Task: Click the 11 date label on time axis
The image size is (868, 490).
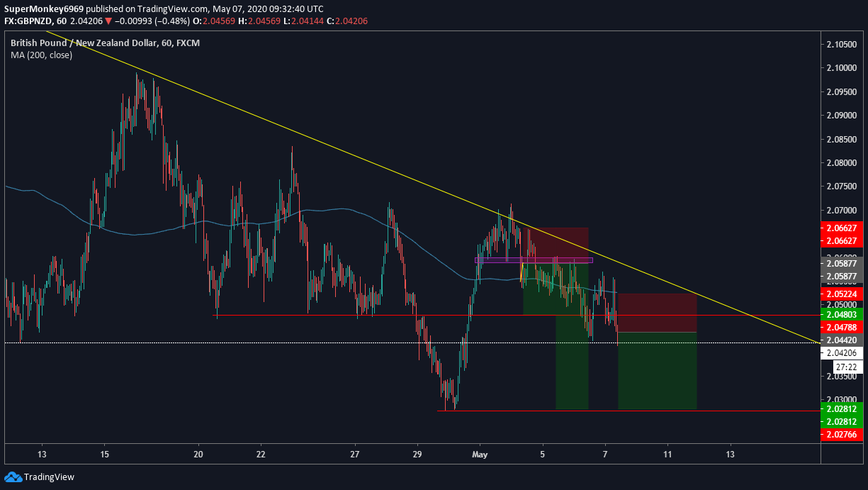Action: [667, 454]
